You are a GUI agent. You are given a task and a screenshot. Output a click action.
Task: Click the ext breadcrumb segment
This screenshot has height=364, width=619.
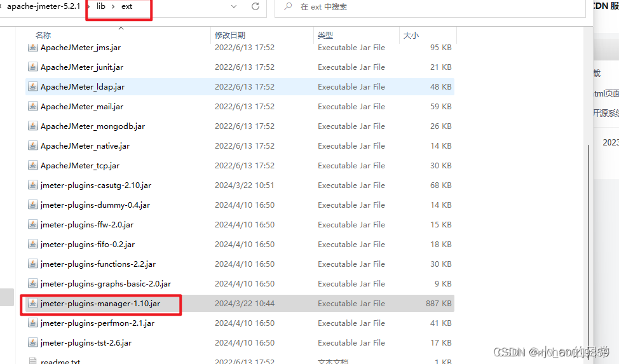tap(126, 6)
